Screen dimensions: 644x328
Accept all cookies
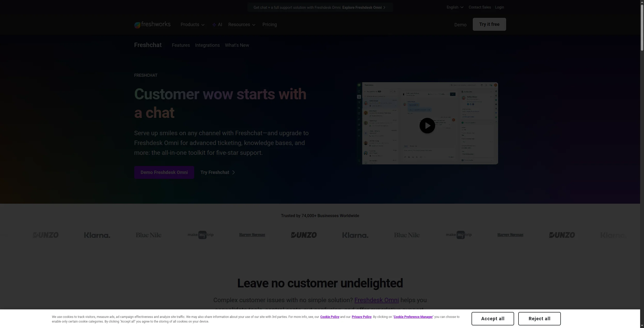click(492, 319)
